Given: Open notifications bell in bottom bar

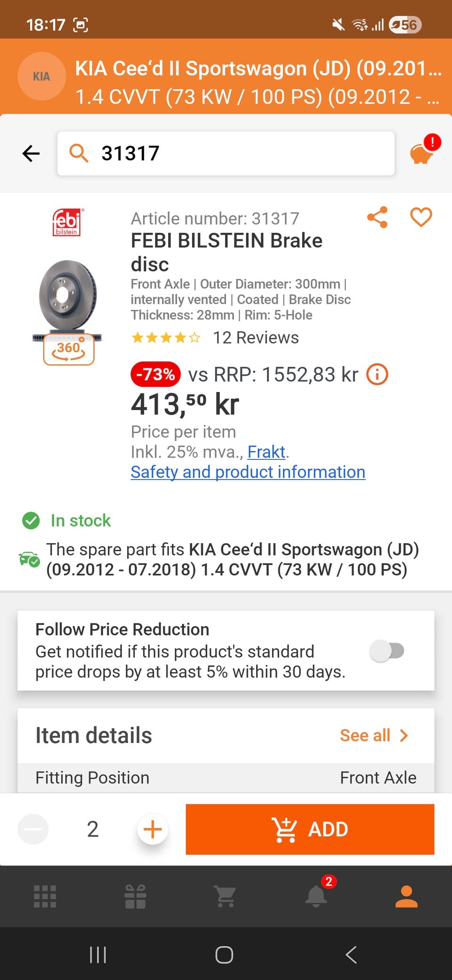Looking at the screenshot, I should coord(316,896).
